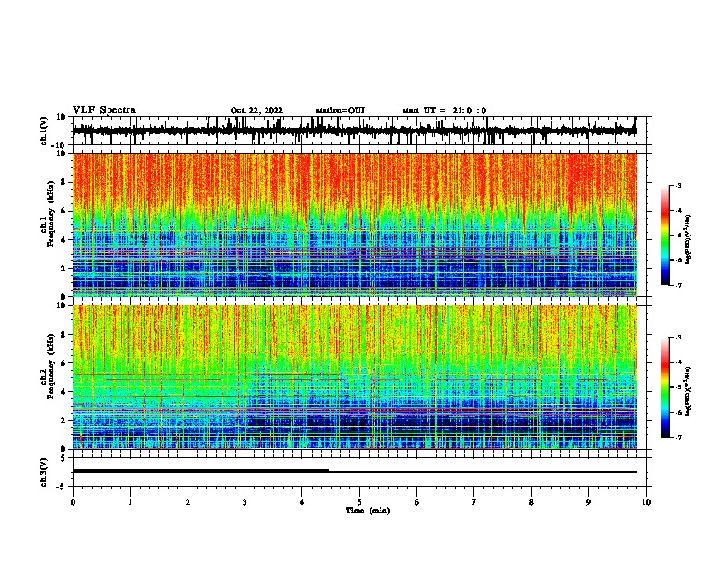Click the "6" kHz tick on ch.1 frequency axis
The height and width of the screenshot is (563, 728).
[64, 211]
